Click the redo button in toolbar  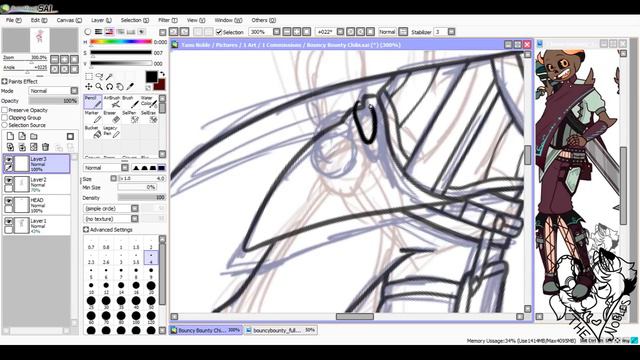click(184, 32)
